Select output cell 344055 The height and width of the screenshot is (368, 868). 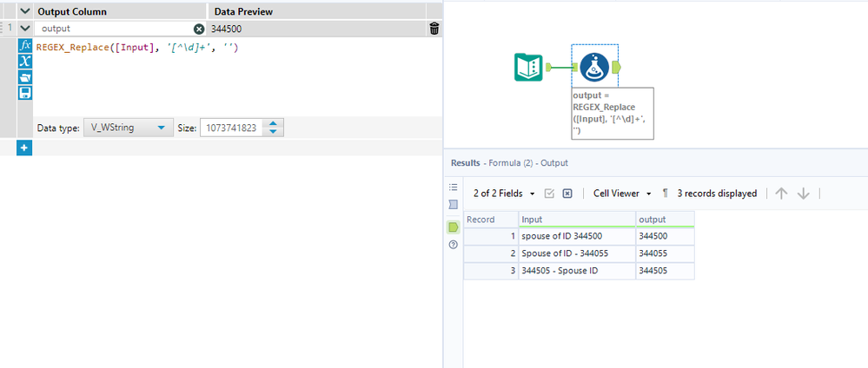[665, 253]
